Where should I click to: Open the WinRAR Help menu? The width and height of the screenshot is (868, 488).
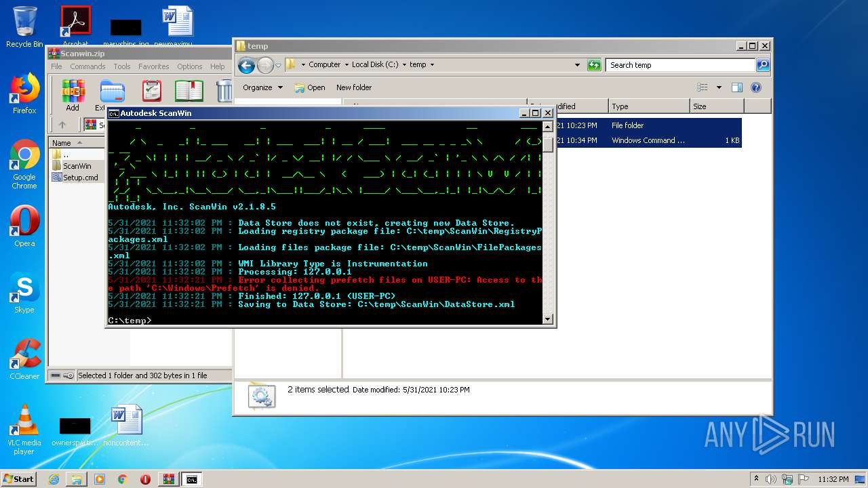217,66
